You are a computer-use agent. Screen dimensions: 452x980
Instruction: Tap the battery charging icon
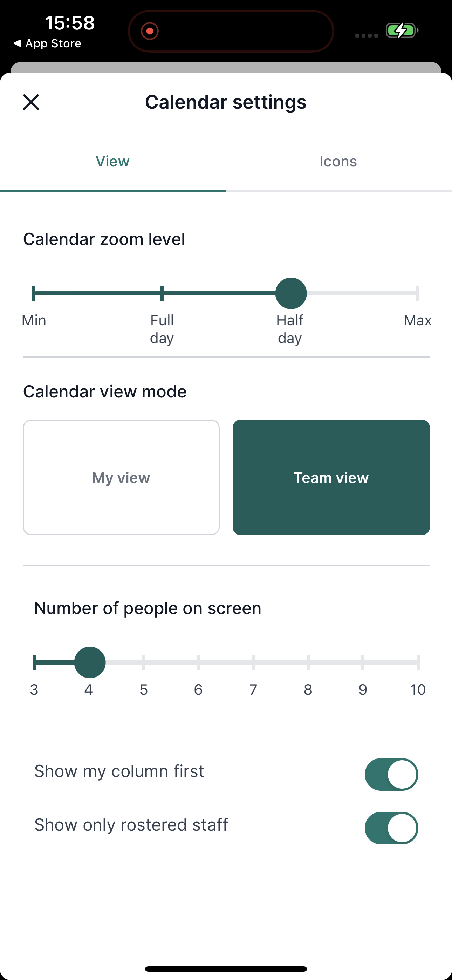pos(402,30)
